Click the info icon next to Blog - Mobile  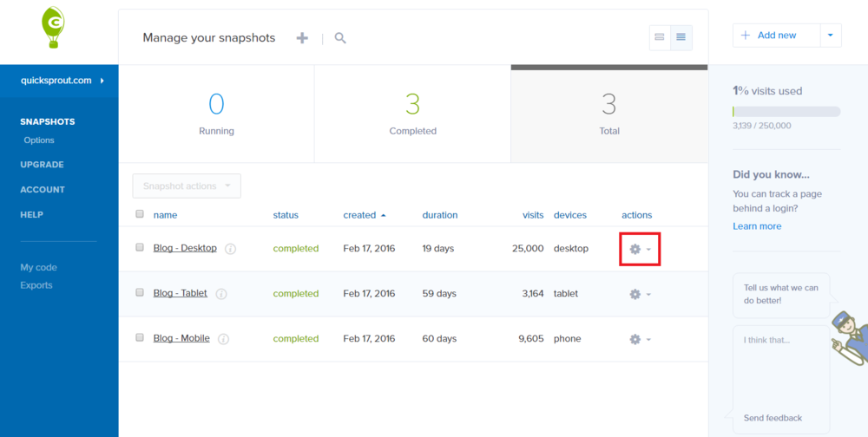[x=223, y=339]
